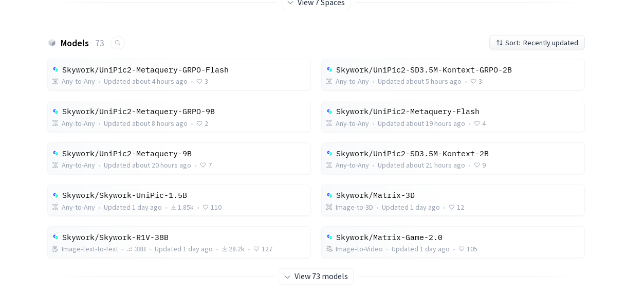Click Skywork logo on UniPic2-Metaquery-GRPO-Flash card

point(56,70)
